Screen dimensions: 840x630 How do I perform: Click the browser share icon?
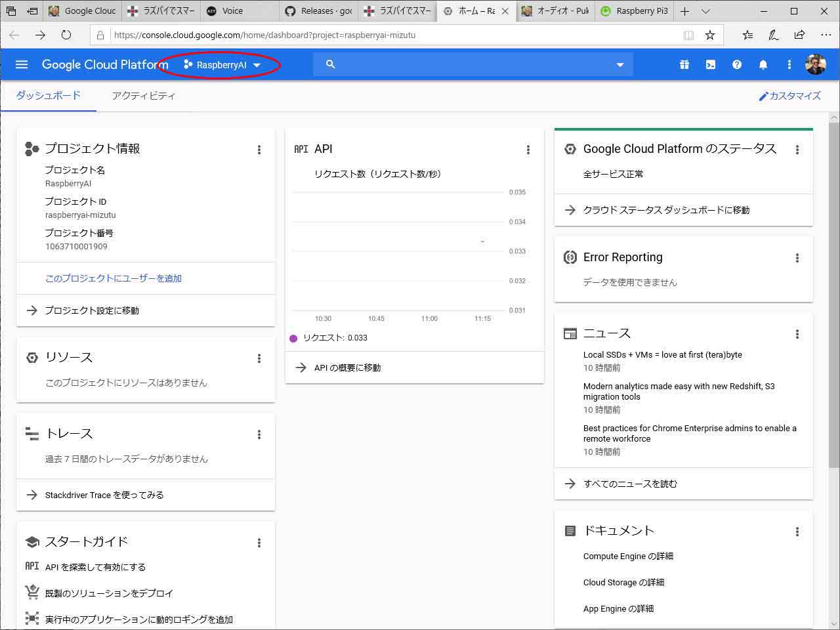pos(799,35)
